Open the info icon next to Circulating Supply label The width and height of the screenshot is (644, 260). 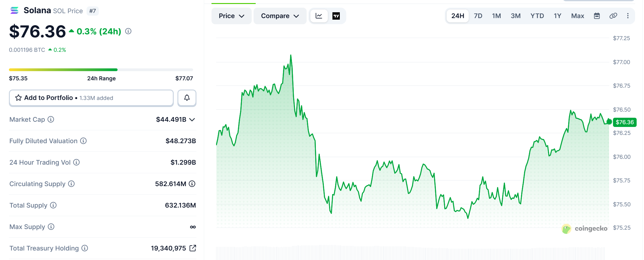click(x=72, y=184)
